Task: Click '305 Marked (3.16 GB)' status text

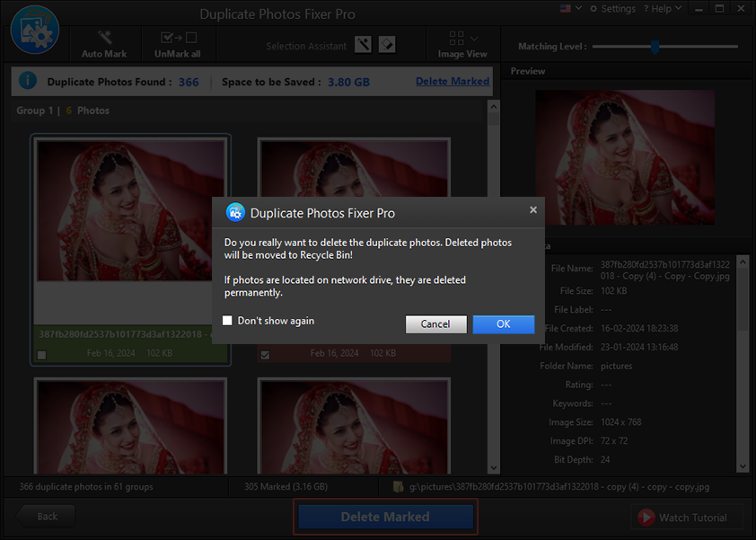Action: [x=286, y=486]
